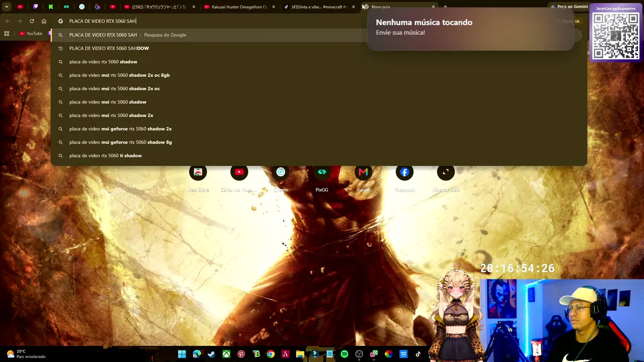Choose suggestion 'placa de video msi rtx 5060 shadow'
The height and width of the screenshot is (362, 644).
(318, 102)
